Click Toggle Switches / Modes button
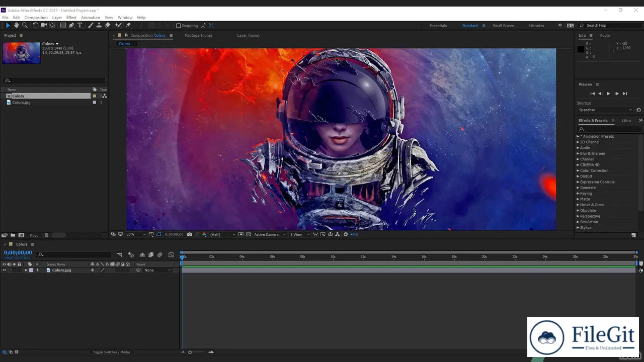The image size is (644, 362). click(111, 352)
